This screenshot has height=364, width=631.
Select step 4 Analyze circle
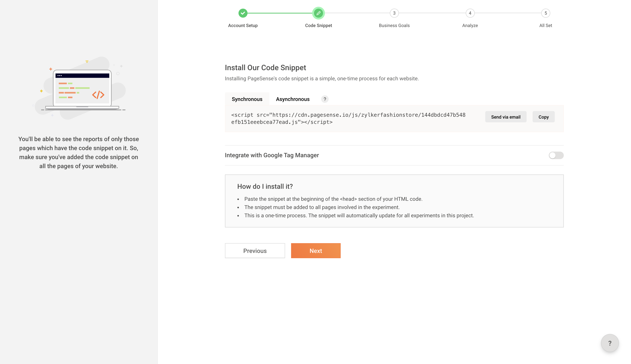pyautogui.click(x=470, y=13)
